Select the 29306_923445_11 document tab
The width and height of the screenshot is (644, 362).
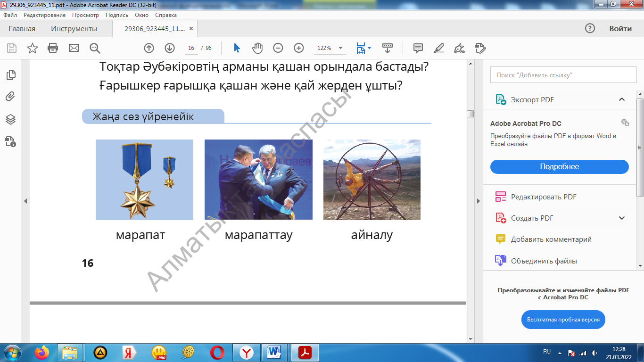coord(155,29)
